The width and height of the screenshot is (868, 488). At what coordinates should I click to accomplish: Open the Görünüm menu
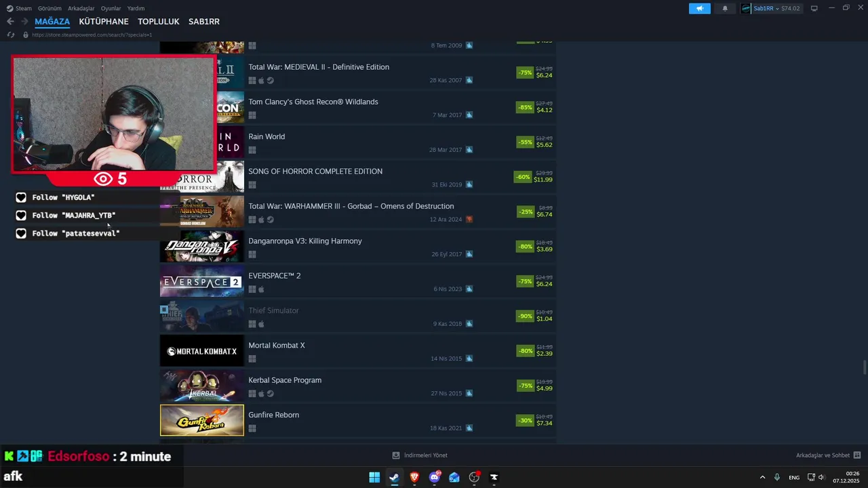[50, 8]
